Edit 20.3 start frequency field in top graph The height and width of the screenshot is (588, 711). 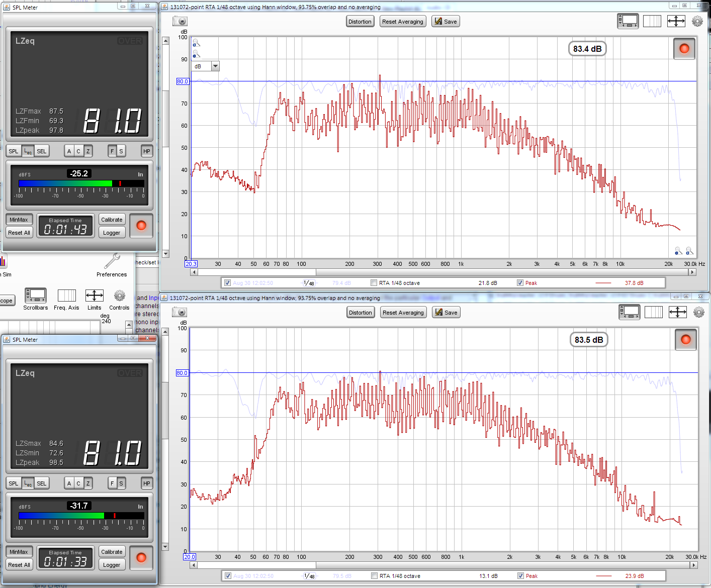pyautogui.click(x=191, y=264)
